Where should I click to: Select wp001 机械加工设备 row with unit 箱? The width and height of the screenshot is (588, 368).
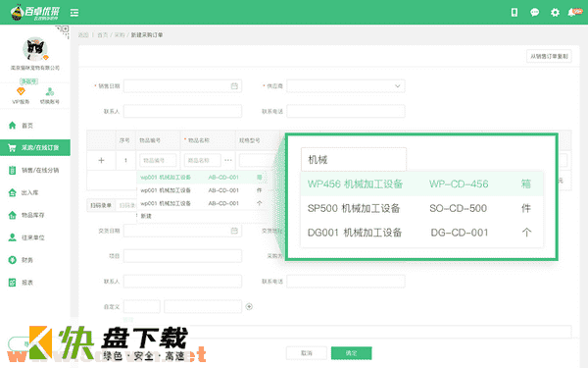click(x=201, y=178)
